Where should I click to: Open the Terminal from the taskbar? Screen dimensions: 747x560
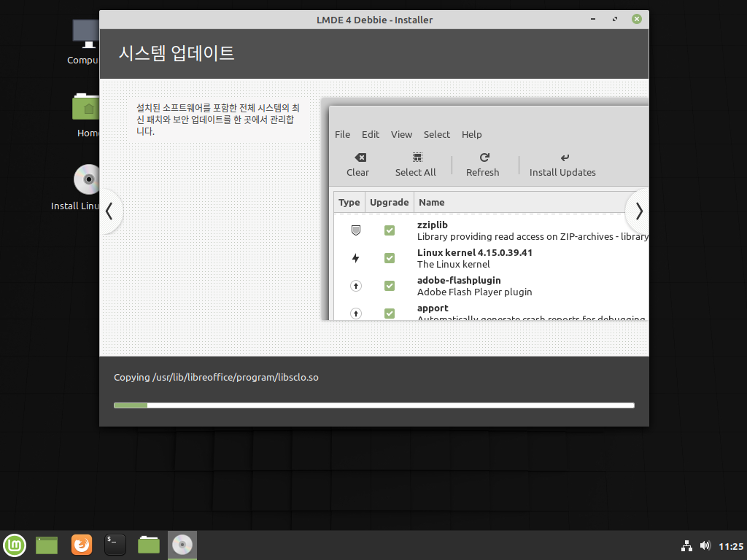115,545
